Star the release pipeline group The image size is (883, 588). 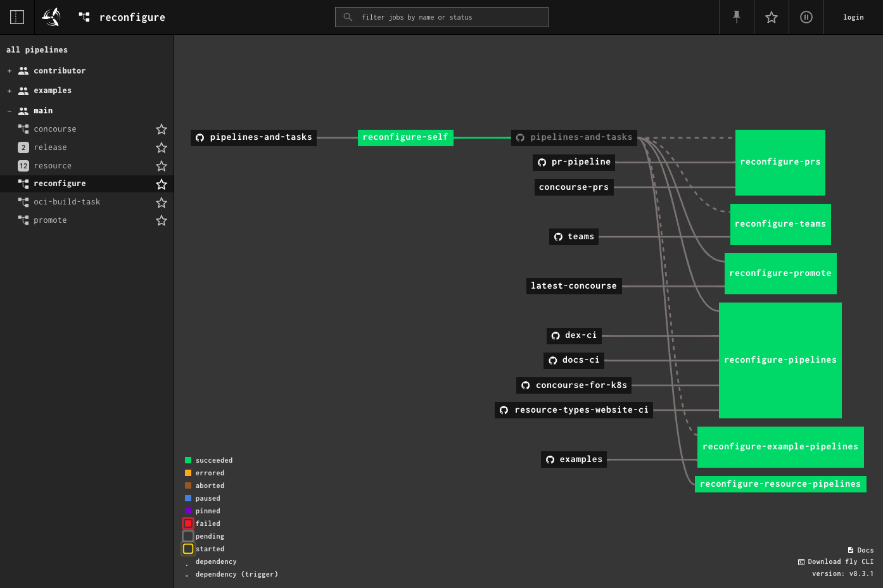162,147
